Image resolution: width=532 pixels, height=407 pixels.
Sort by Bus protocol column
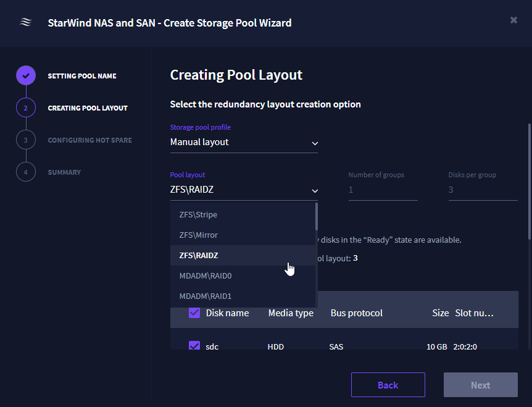coord(357,313)
